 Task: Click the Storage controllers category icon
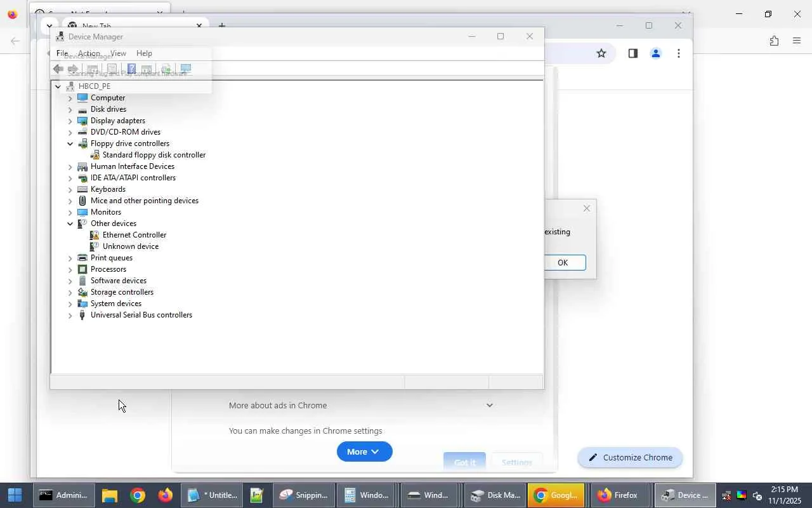click(x=82, y=292)
